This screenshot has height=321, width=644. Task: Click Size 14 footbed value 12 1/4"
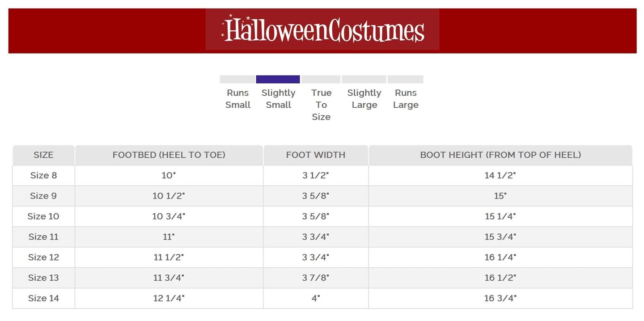(x=169, y=298)
